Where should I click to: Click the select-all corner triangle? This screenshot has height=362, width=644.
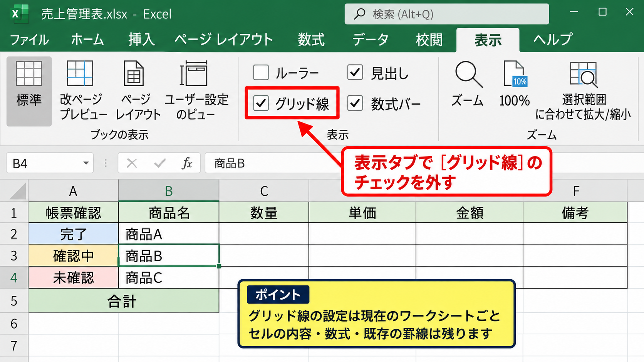pyautogui.click(x=18, y=191)
